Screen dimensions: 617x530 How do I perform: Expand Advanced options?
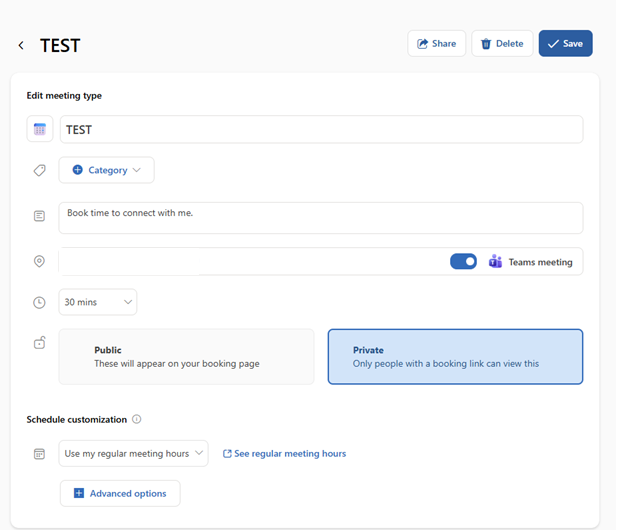point(120,493)
